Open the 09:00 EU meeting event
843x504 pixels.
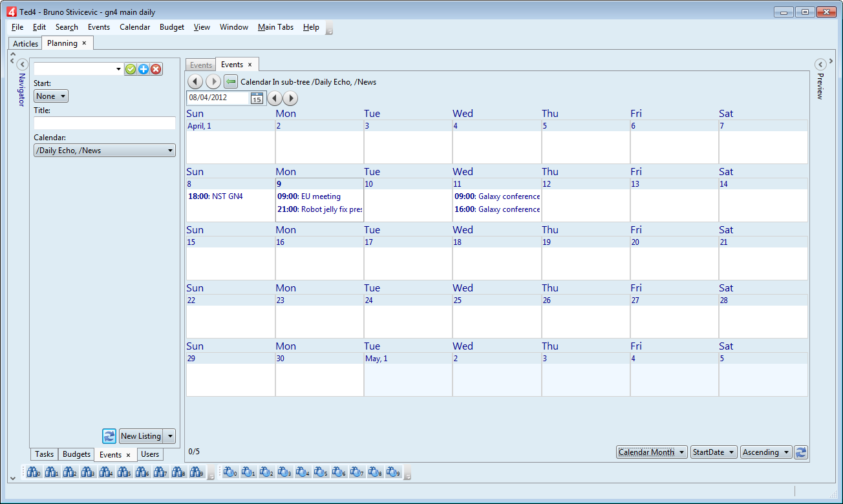[x=309, y=196]
